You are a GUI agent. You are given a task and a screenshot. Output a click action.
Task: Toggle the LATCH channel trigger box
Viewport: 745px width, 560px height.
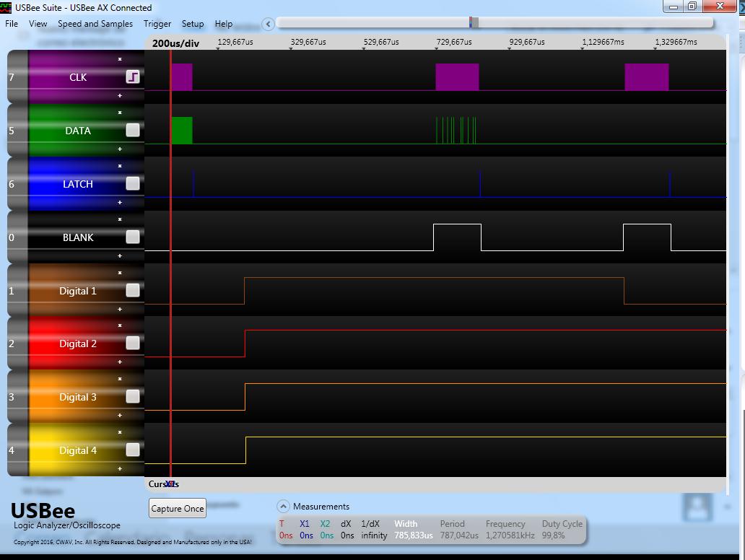pos(133,183)
